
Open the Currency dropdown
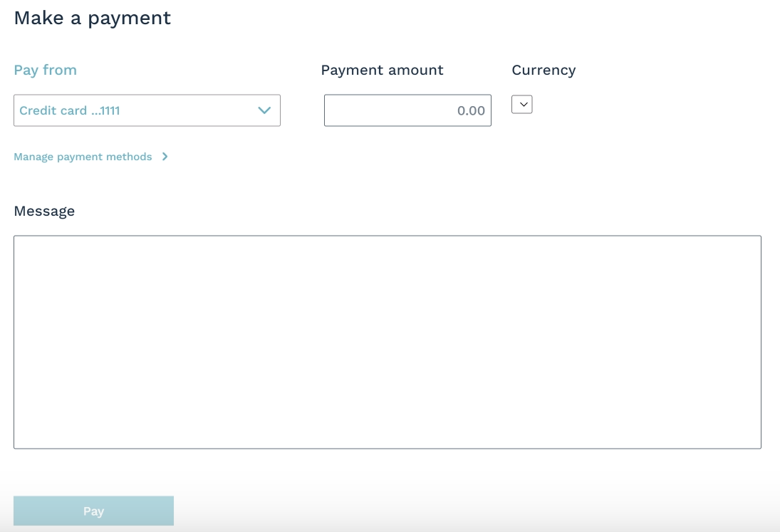tap(522, 105)
